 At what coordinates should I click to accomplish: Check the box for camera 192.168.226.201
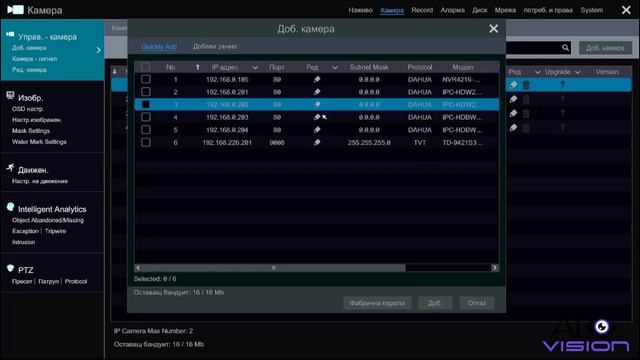click(145, 142)
